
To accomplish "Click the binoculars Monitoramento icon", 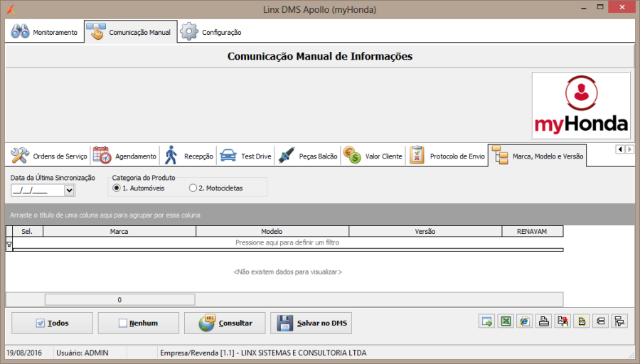I will click(x=20, y=31).
